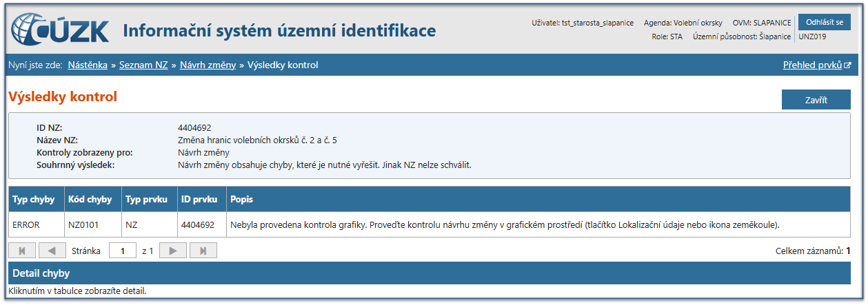
Task: Sort by Kód chyby column header
Action: point(90,200)
